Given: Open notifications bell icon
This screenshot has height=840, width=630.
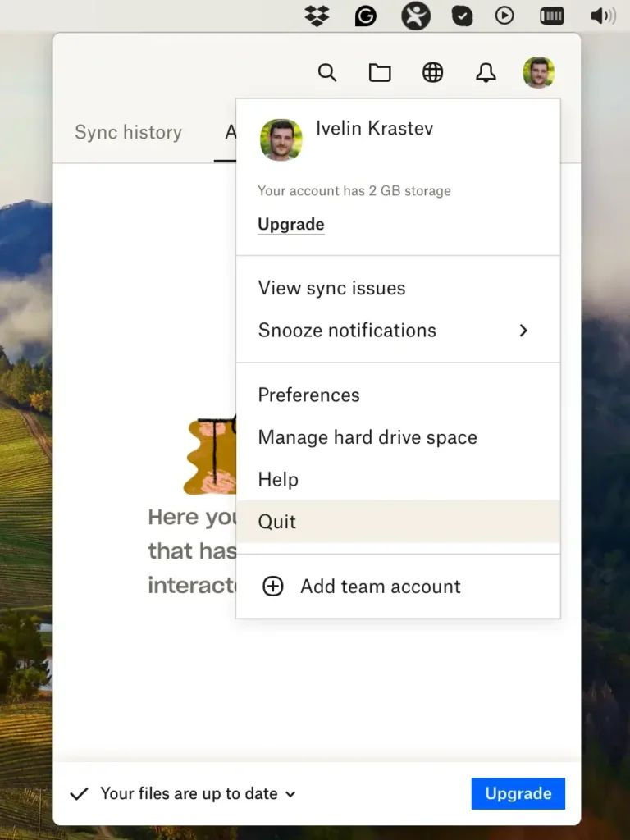Looking at the screenshot, I should [486, 73].
